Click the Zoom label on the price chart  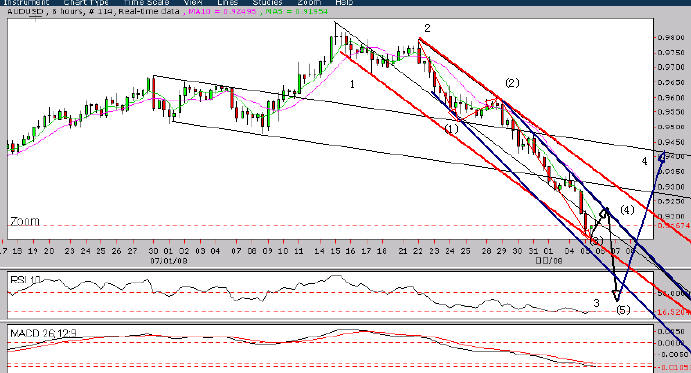pos(25,221)
